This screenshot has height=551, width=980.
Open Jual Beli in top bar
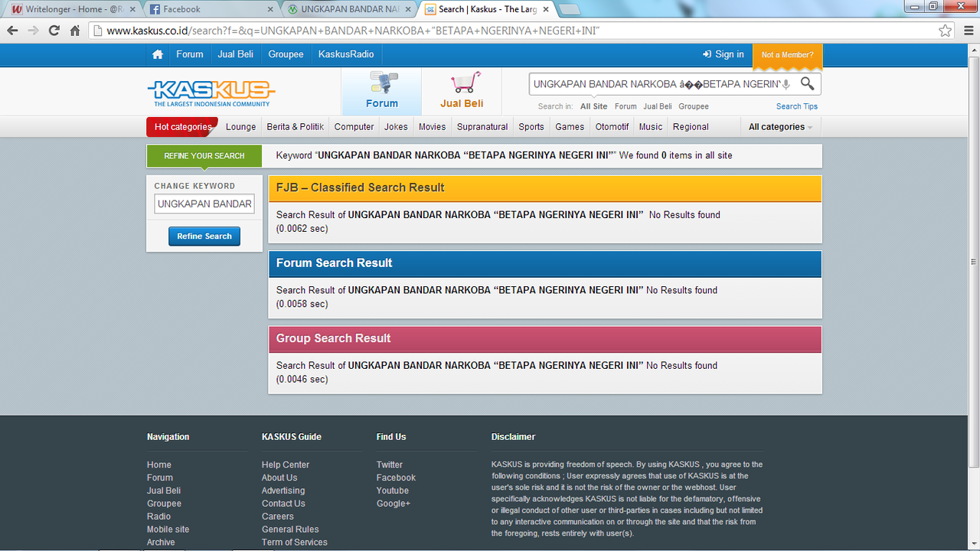tap(235, 54)
